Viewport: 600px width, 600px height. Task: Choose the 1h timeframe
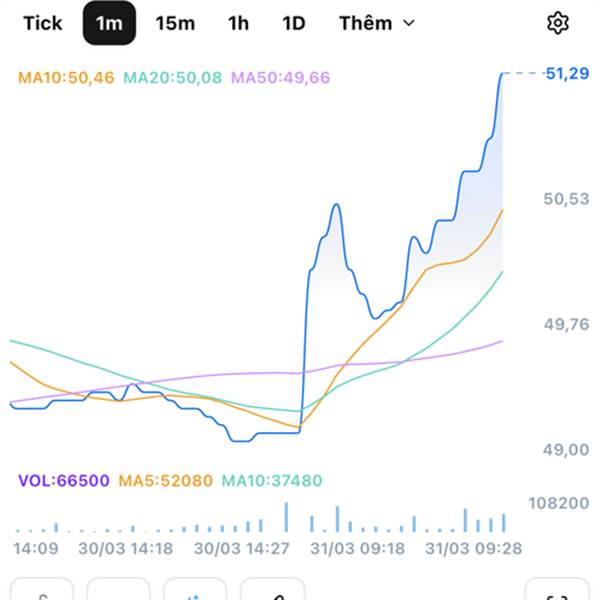point(238,23)
